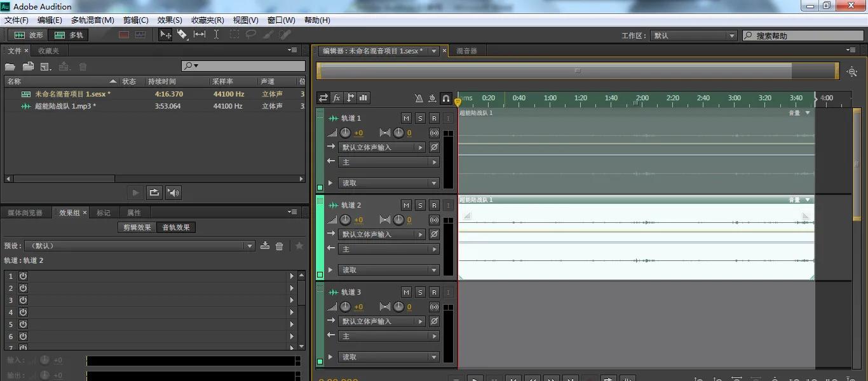868x381 pixels.
Task: Open the 预设 preset dropdown
Action: [139, 246]
